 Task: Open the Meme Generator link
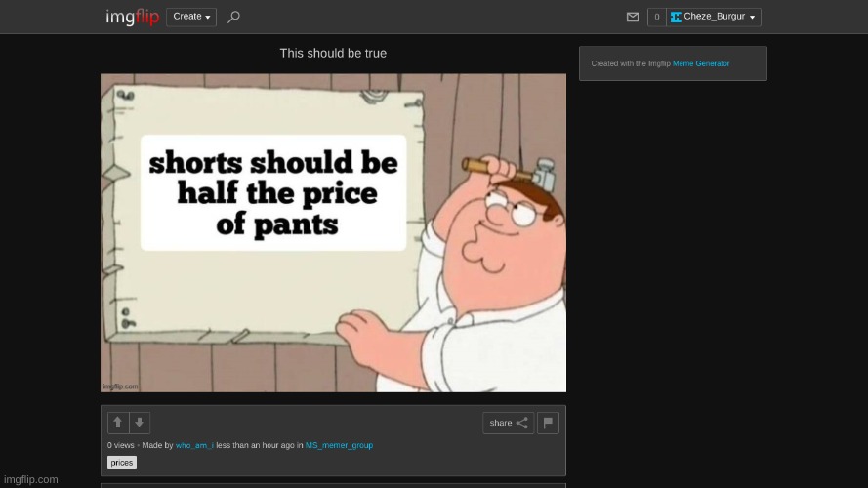click(x=701, y=63)
